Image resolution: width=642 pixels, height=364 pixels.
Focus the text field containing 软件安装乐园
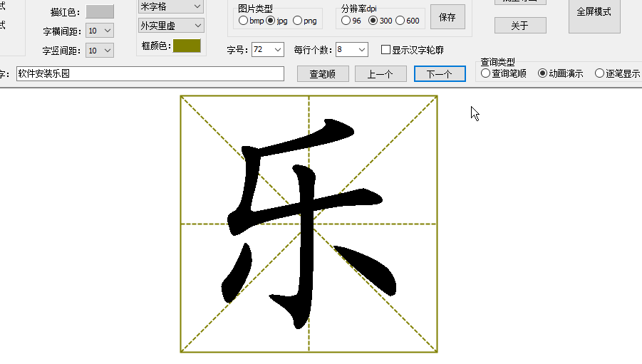(150, 73)
